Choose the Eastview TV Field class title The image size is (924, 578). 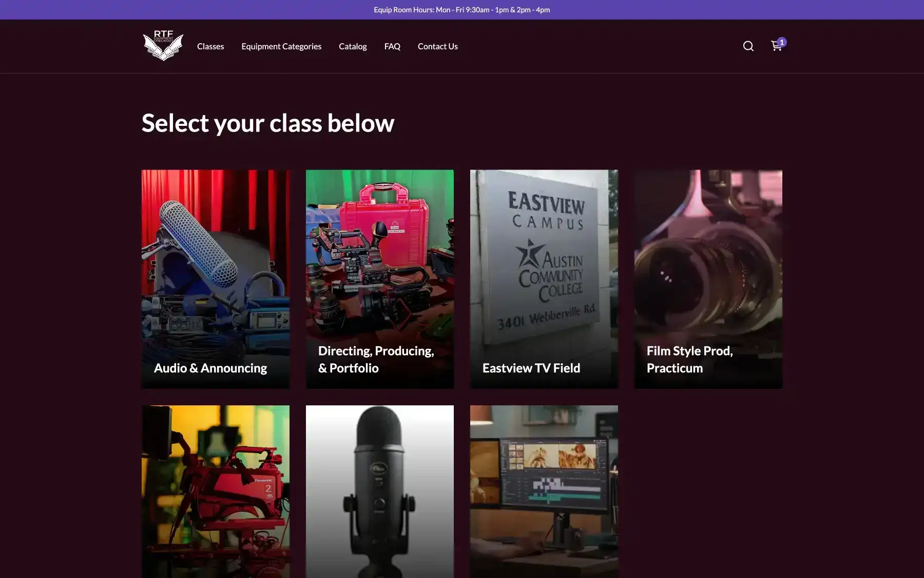click(x=531, y=368)
